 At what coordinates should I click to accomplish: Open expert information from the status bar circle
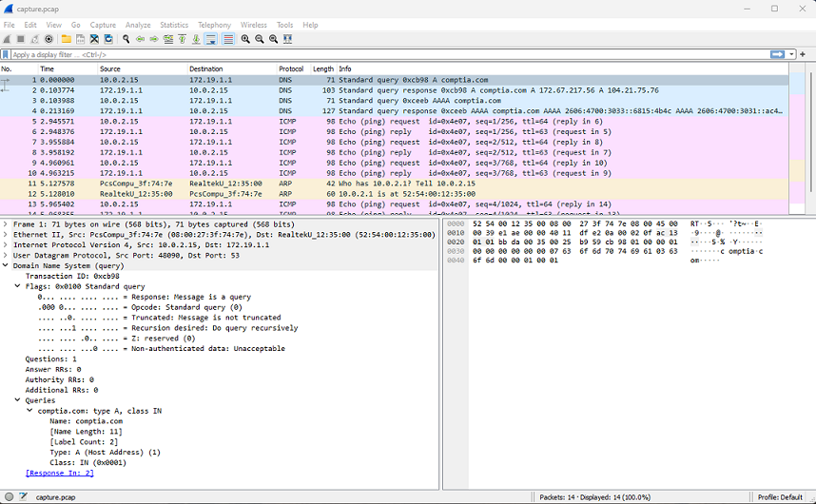tap(9, 496)
